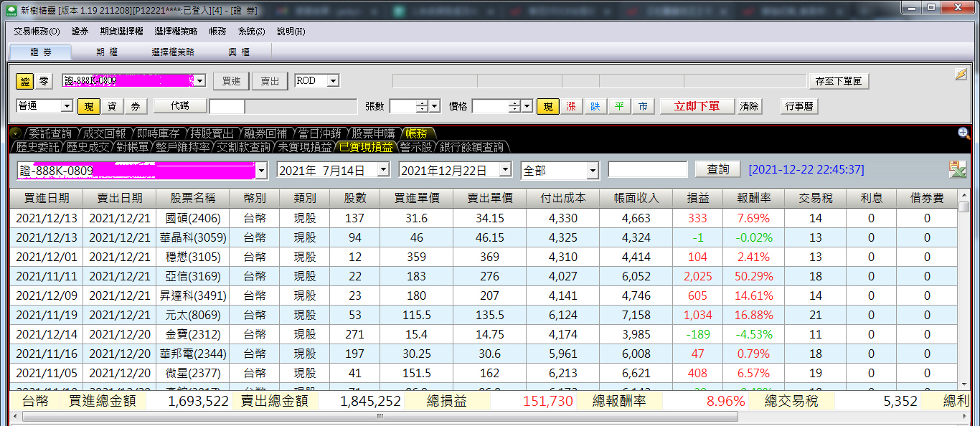This screenshot has height=426, width=980.
Task: Select 資 margin trading type
Action: click(112, 106)
